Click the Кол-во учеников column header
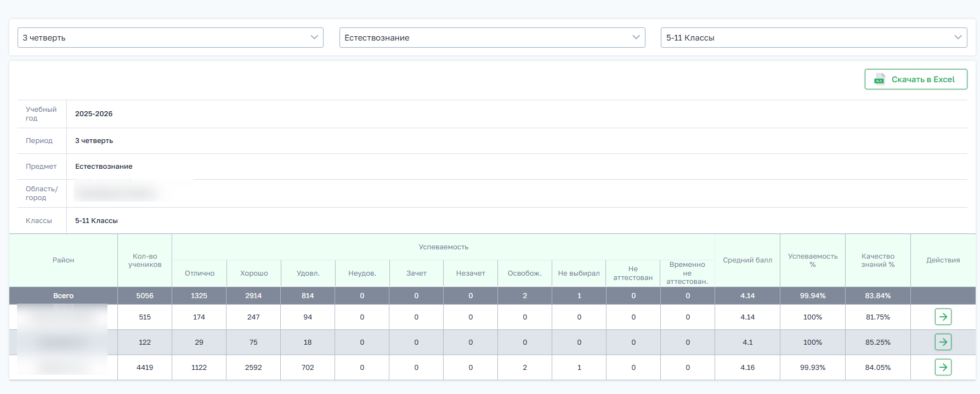This screenshot has height=394, width=980. pyautogui.click(x=145, y=260)
